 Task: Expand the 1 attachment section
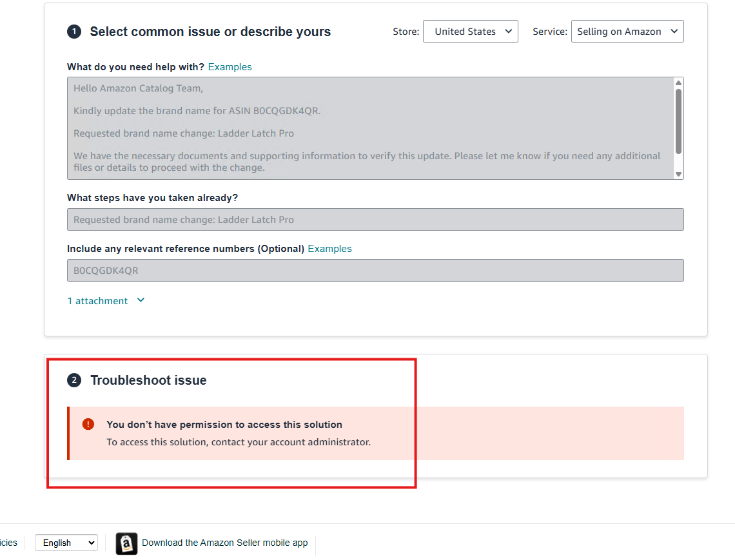pos(106,301)
